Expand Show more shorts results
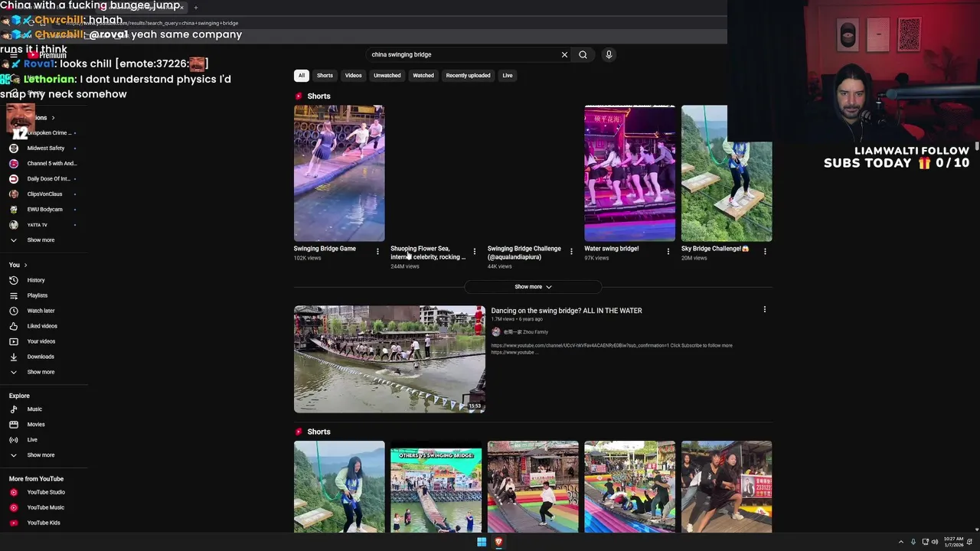The height and width of the screenshot is (551, 980). click(x=533, y=287)
